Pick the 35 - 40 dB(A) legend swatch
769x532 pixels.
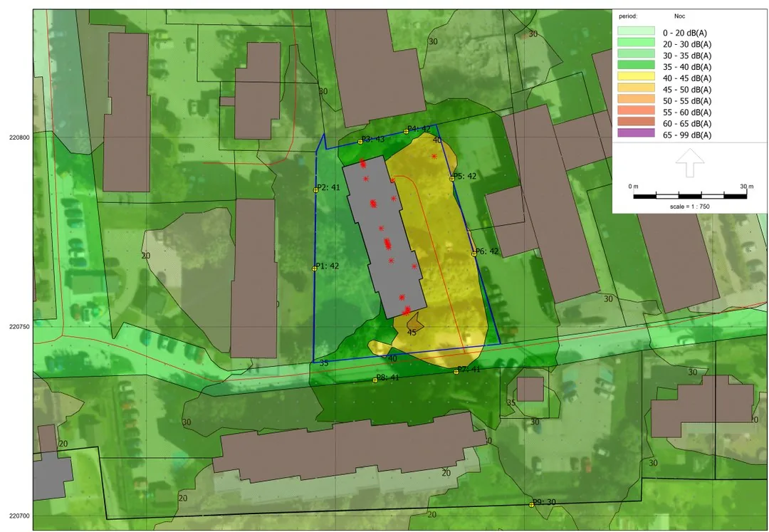(x=636, y=65)
